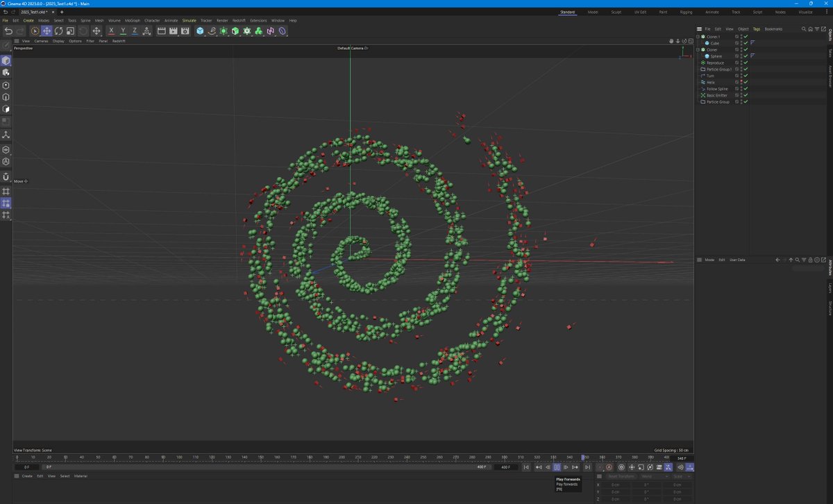Click Render to Picture Viewer icon
The height and width of the screenshot is (504, 833).
pyautogui.click(x=174, y=31)
